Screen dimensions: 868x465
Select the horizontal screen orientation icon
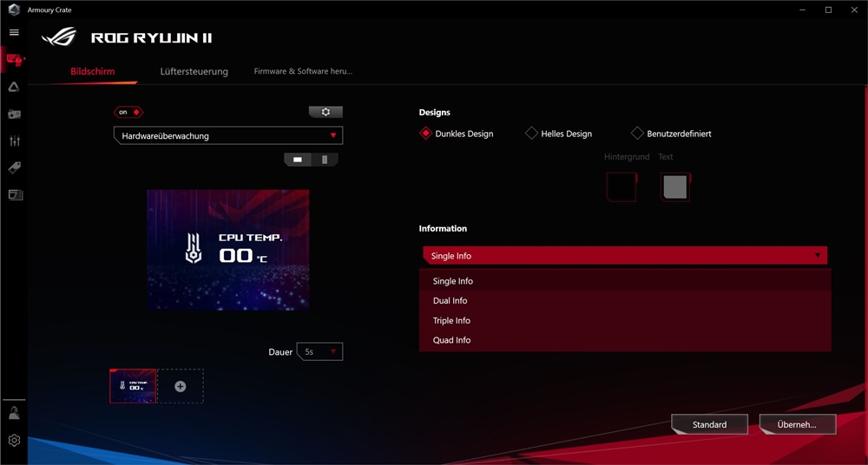pyautogui.click(x=298, y=160)
